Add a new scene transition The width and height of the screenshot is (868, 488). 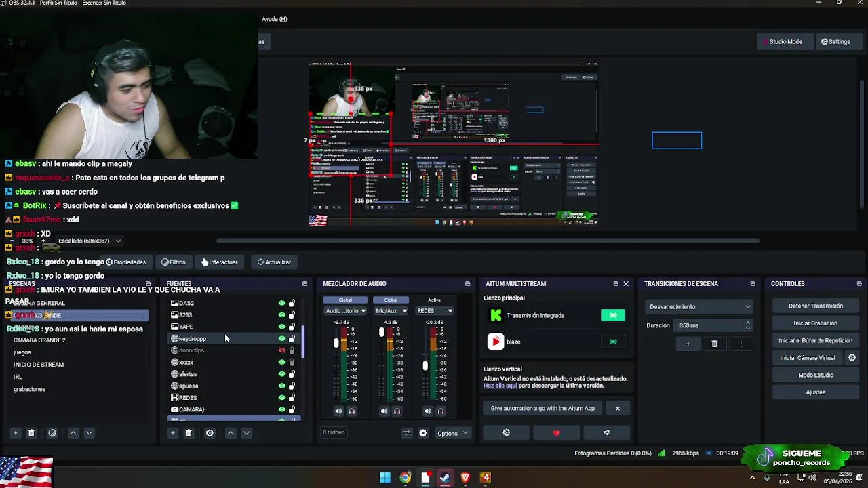tap(688, 344)
